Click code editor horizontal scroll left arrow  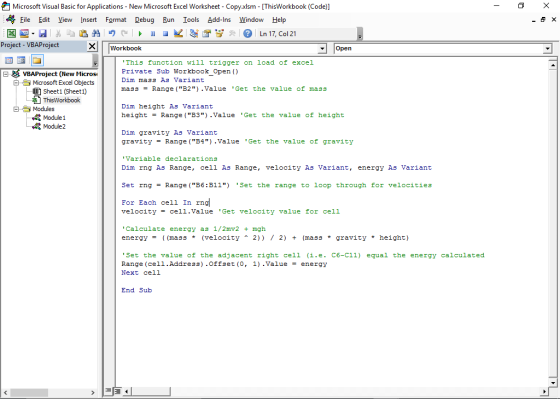[x=126, y=391]
